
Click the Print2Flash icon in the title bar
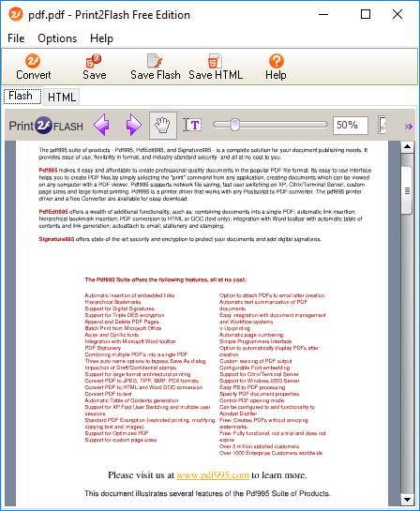click(x=16, y=14)
